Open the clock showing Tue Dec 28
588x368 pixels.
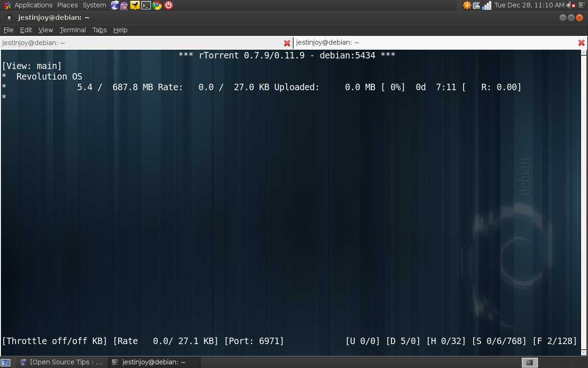(x=529, y=5)
